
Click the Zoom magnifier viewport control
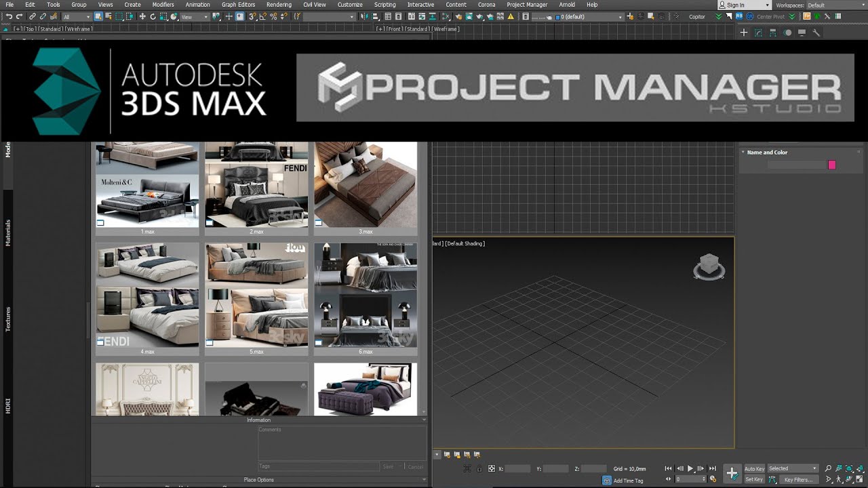828,468
